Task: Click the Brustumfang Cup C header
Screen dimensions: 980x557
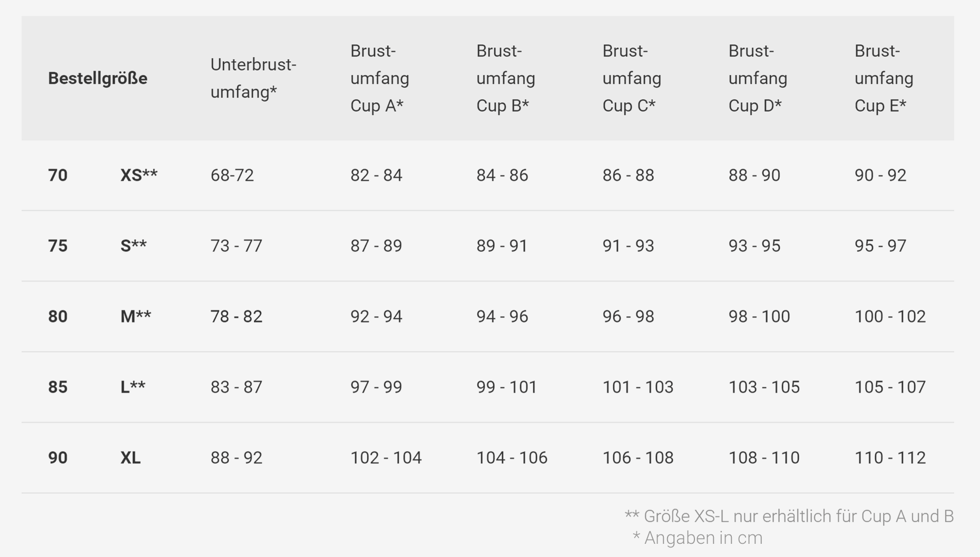Action: click(x=631, y=78)
